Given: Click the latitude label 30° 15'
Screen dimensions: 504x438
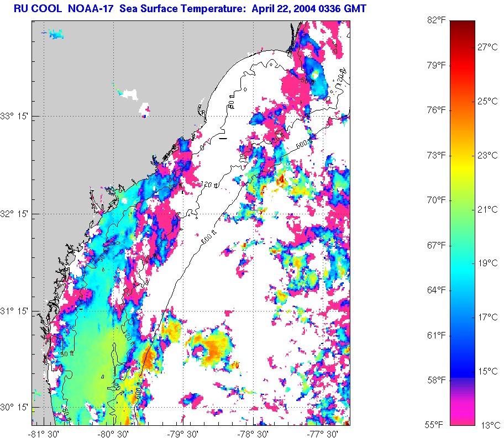Looking at the screenshot, I should point(14,407).
